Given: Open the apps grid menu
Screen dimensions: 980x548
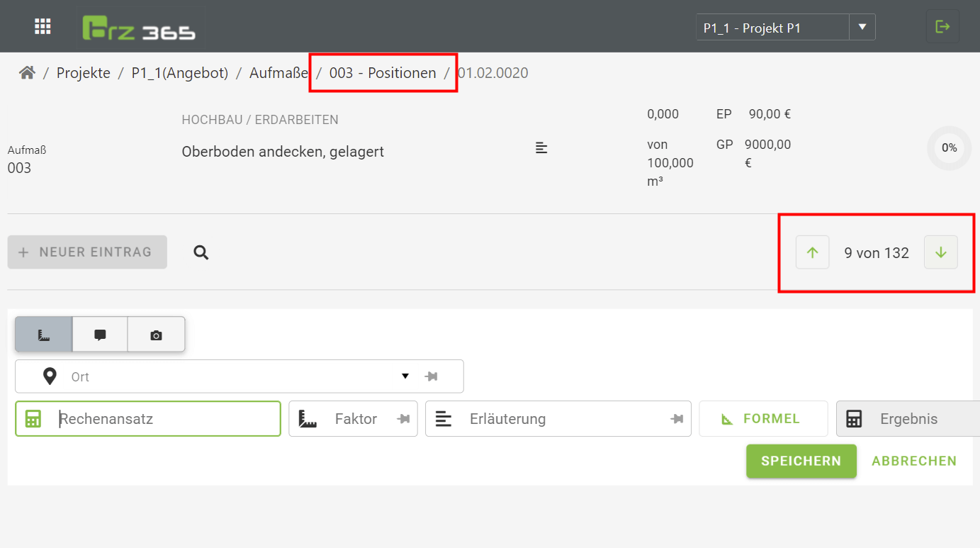Looking at the screenshot, I should pos(43,26).
